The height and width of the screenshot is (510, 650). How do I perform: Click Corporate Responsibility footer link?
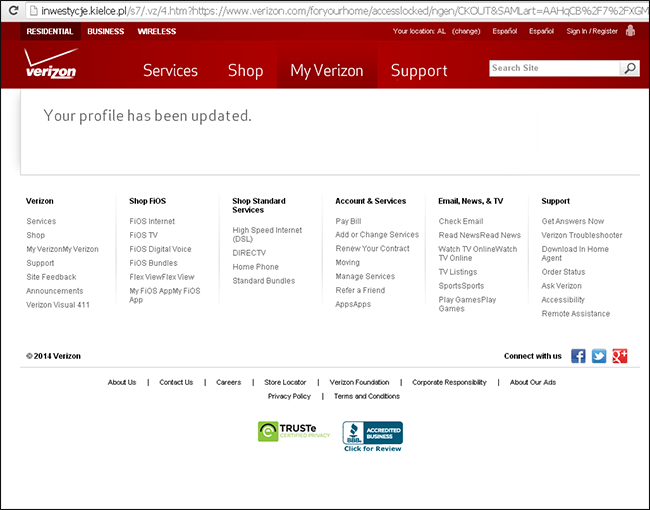[x=449, y=382]
